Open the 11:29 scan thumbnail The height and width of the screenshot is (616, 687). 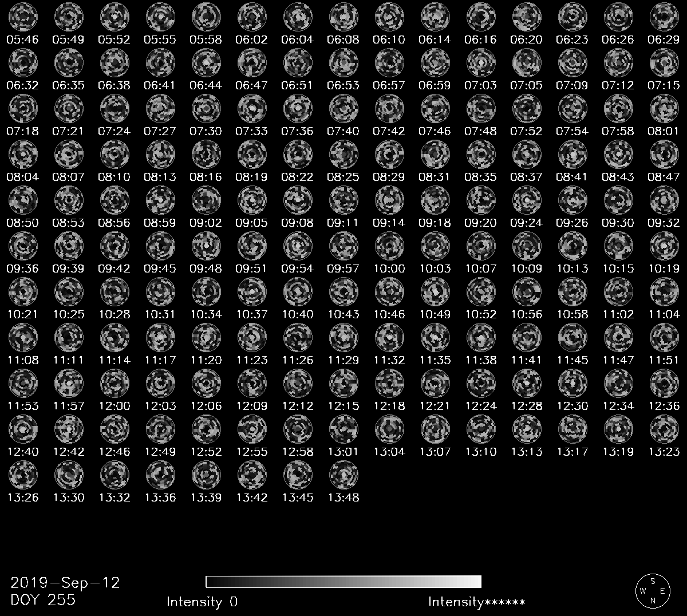click(343, 337)
